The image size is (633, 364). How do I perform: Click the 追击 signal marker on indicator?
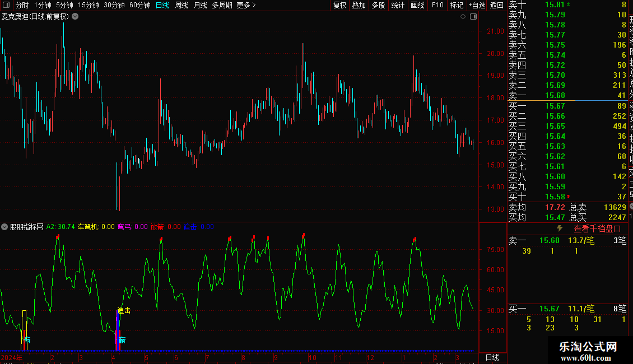(124, 310)
